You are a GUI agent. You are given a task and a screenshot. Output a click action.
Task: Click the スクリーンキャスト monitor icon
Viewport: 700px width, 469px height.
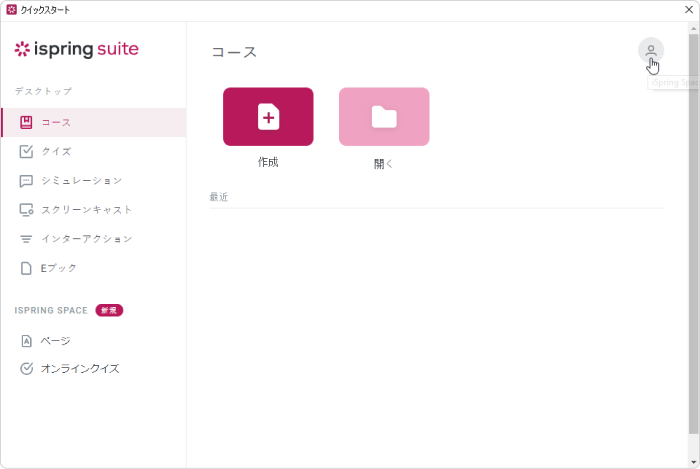26,210
